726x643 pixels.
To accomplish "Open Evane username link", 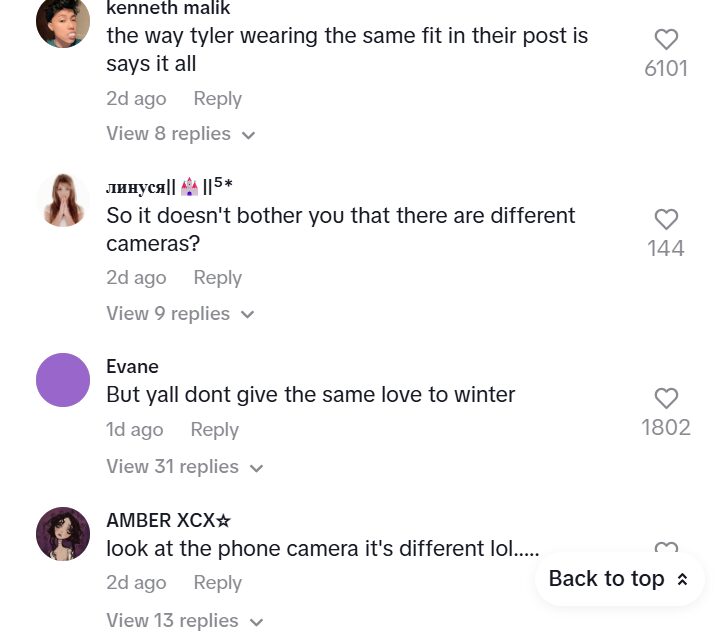I will (132, 367).
